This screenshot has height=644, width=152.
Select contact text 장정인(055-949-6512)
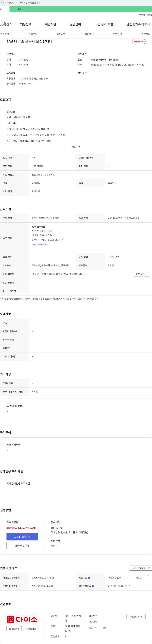(x=44, y=586)
